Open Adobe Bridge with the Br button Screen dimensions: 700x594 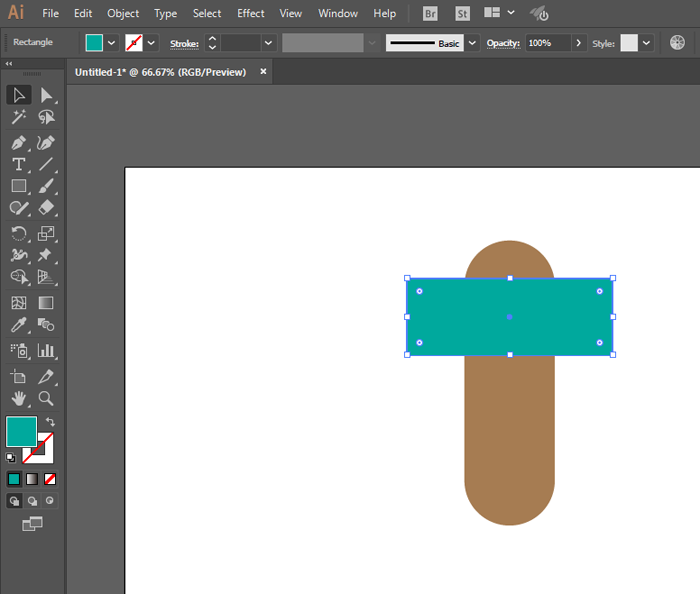coord(430,14)
